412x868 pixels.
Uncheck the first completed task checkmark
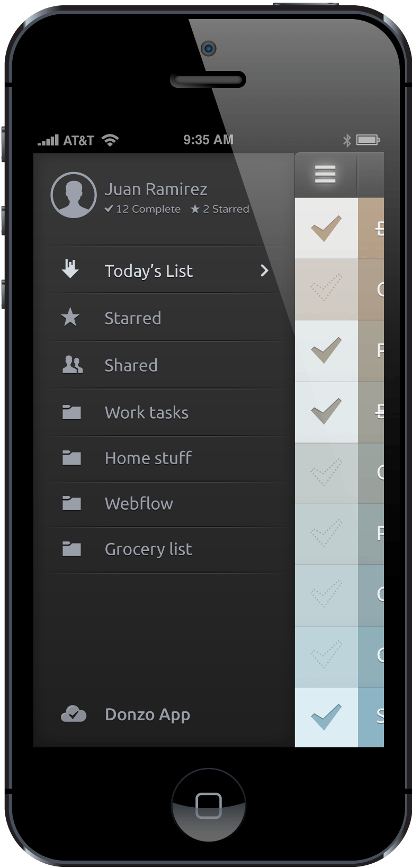326,229
